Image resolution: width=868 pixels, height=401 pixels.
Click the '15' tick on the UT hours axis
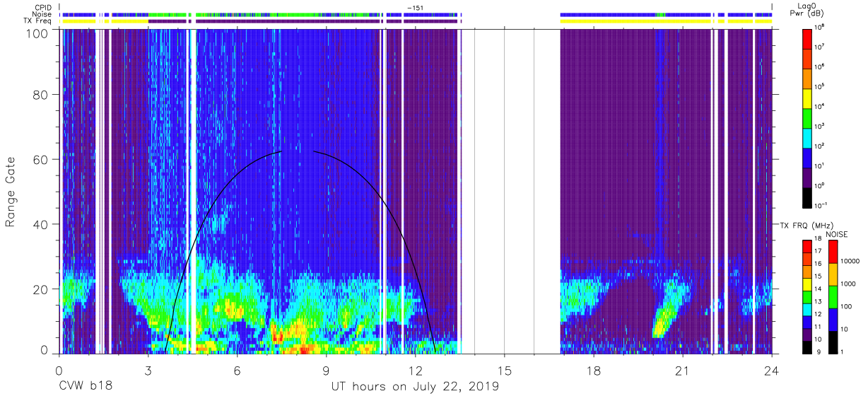[504, 370]
